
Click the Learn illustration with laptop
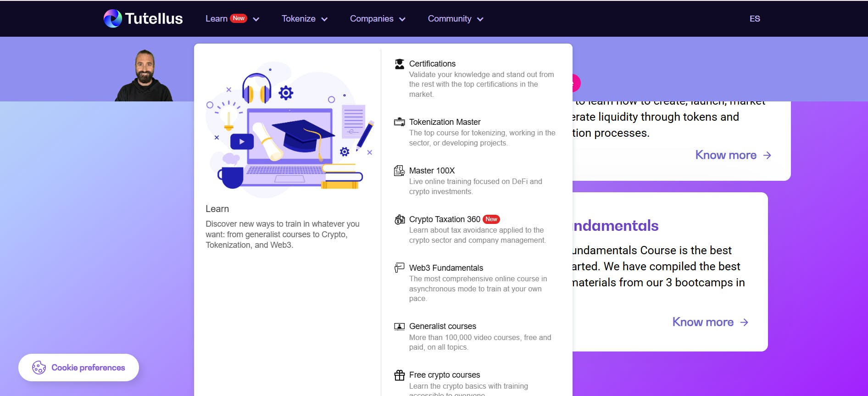[x=290, y=130]
